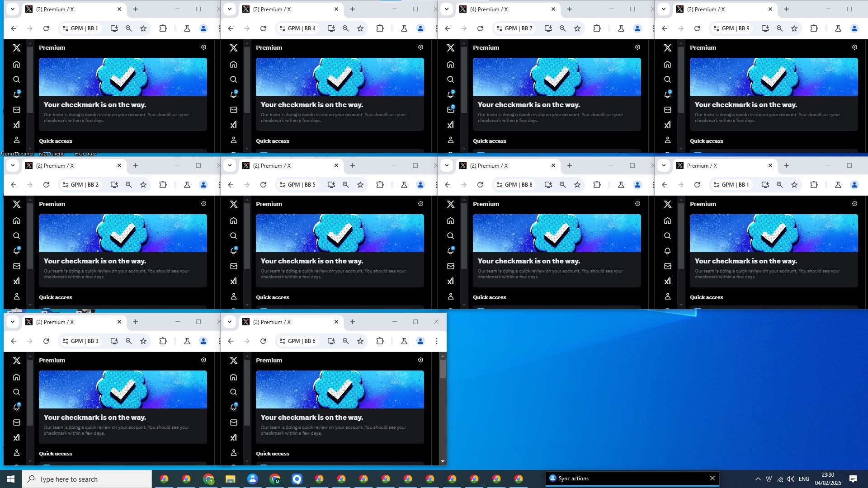Viewport: 868px width, 488px height.
Task: Open Premium settings gear in the BB 5 window
Action: click(420, 204)
